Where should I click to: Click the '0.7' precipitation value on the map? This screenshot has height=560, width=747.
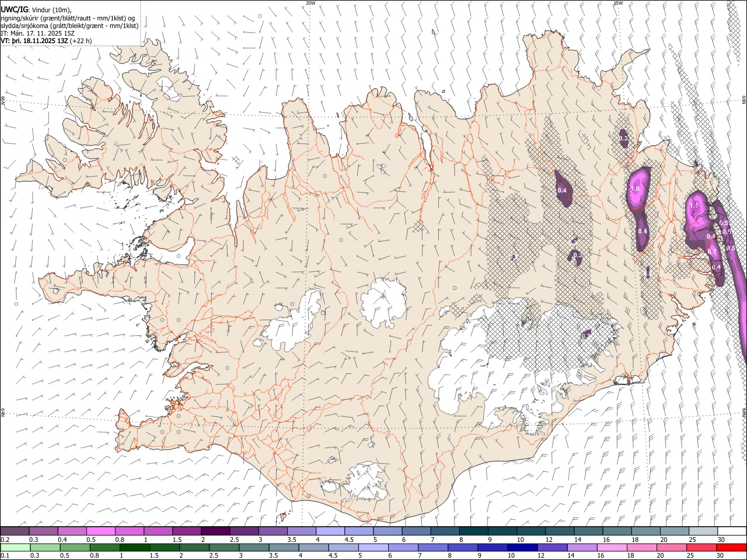point(712,251)
